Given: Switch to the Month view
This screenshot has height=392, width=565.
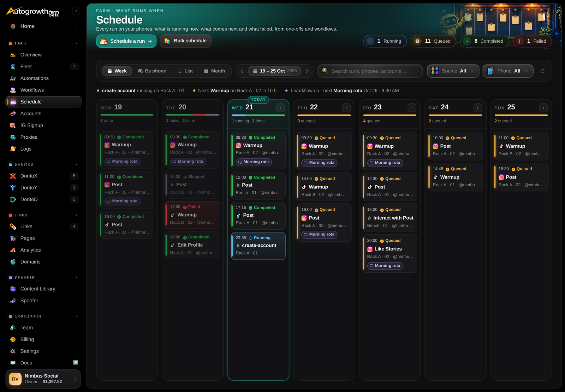Looking at the screenshot, I should pos(214,71).
